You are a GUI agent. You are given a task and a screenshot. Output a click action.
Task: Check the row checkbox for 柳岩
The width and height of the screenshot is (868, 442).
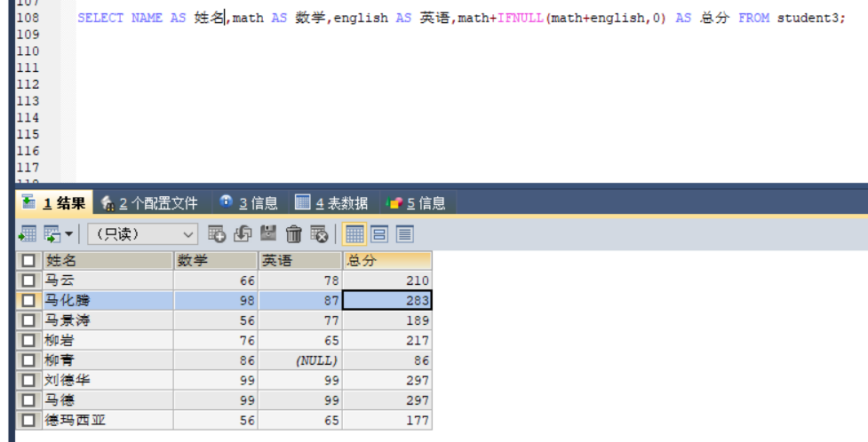(x=28, y=340)
